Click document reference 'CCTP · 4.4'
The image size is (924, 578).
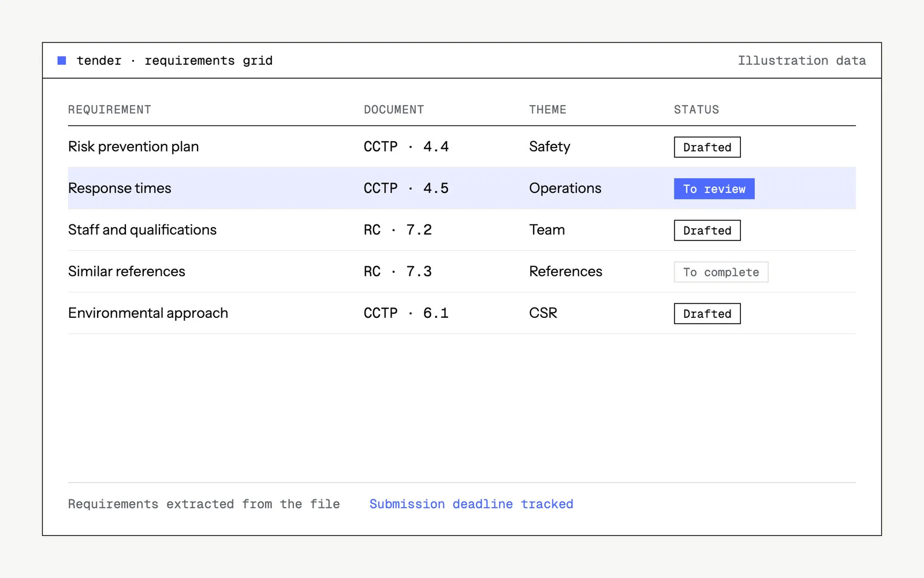click(406, 147)
